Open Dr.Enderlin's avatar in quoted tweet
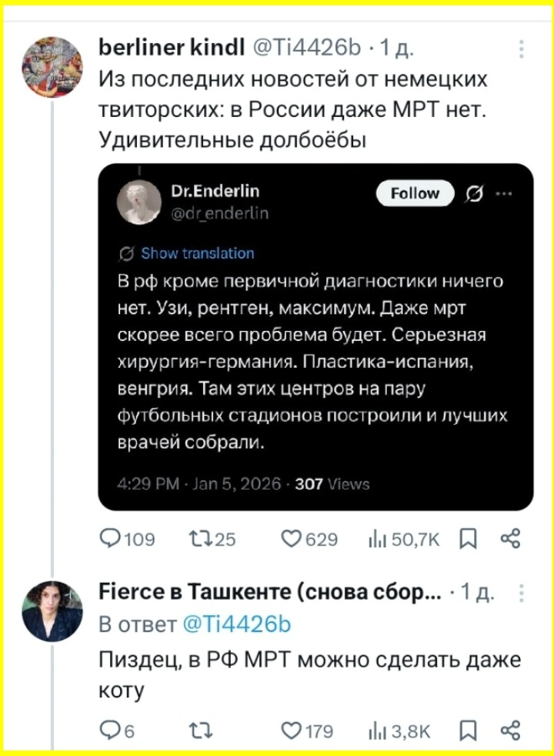Image resolution: width=554 pixels, height=756 pixels. pyautogui.click(x=138, y=203)
